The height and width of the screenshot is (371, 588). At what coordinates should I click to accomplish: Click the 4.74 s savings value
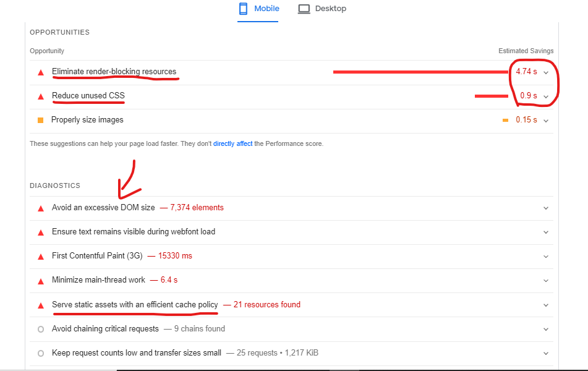point(526,71)
